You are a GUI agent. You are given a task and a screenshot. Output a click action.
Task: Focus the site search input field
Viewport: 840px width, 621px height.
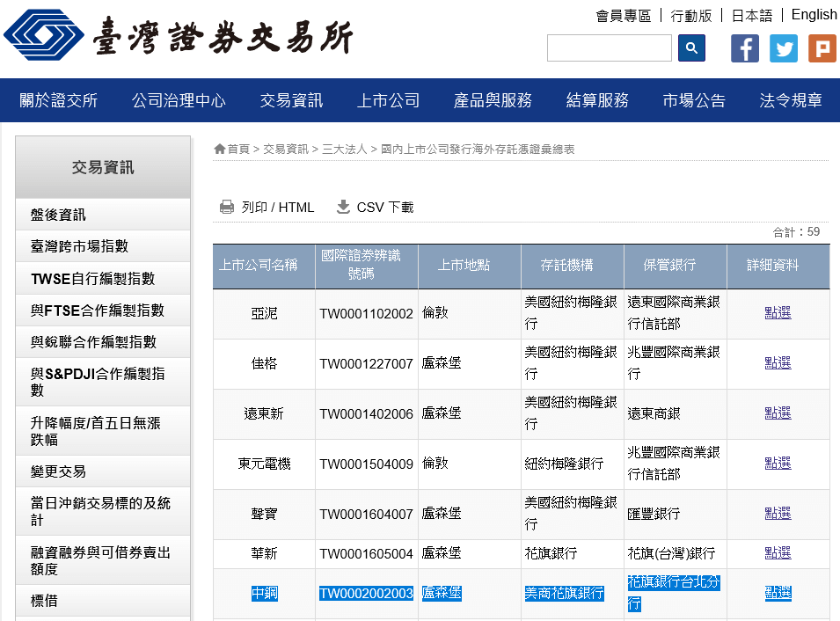point(609,48)
